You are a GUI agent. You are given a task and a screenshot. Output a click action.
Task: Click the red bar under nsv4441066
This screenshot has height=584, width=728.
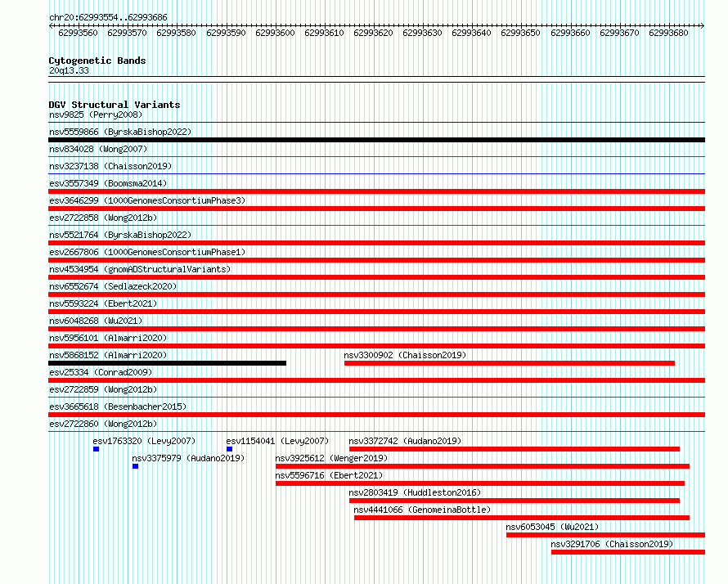522,518
